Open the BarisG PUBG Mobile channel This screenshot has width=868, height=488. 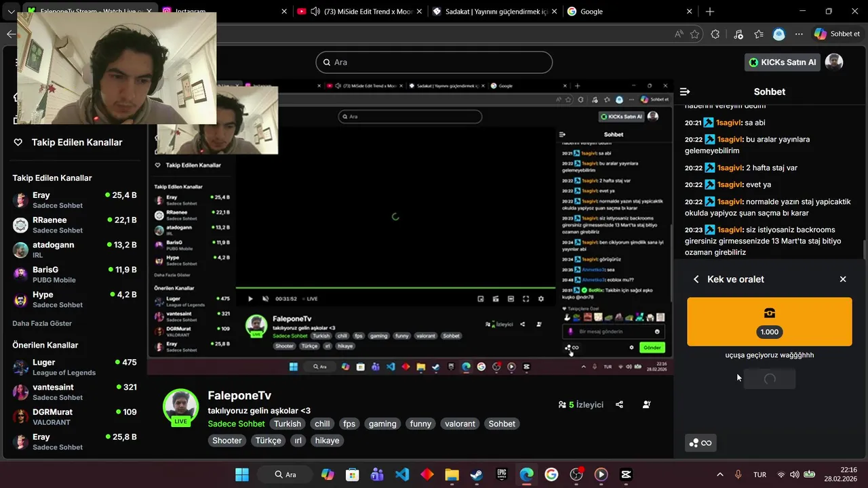pyautogui.click(x=75, y=274)
